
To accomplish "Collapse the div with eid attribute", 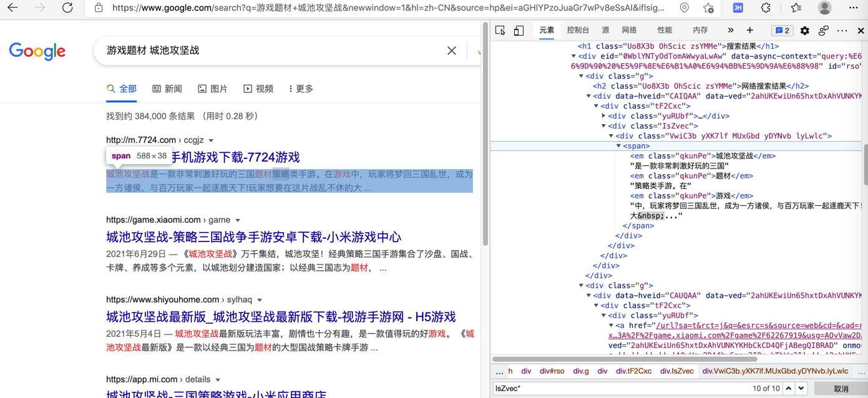I will [x=573, y=56].
